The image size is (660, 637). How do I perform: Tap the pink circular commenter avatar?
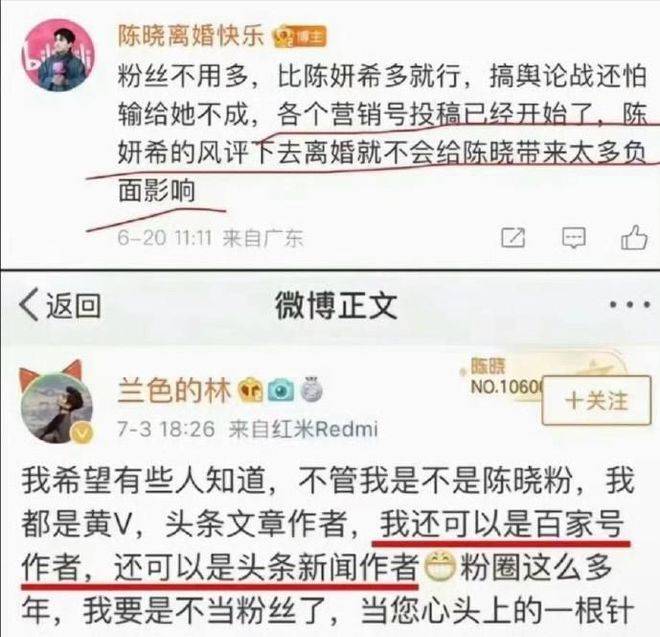coord(58,55)
